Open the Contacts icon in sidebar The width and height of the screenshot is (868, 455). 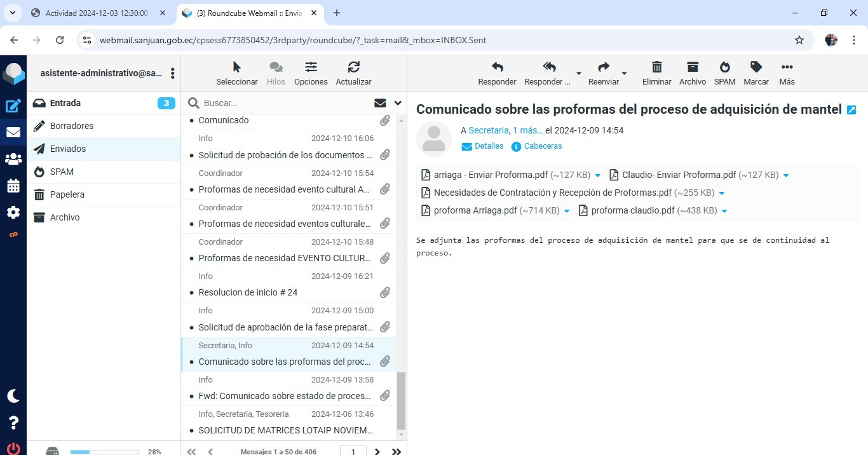(x=13, y=159)
